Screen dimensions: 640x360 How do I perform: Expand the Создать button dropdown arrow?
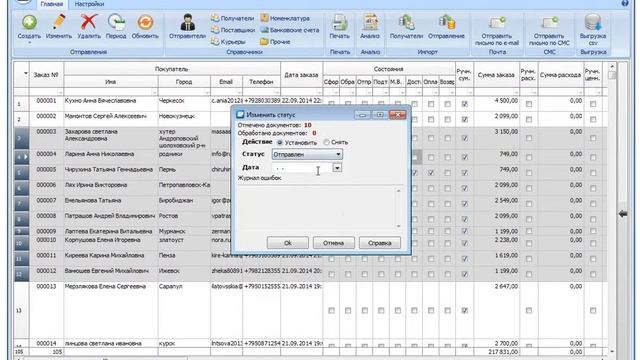(29, 42)
